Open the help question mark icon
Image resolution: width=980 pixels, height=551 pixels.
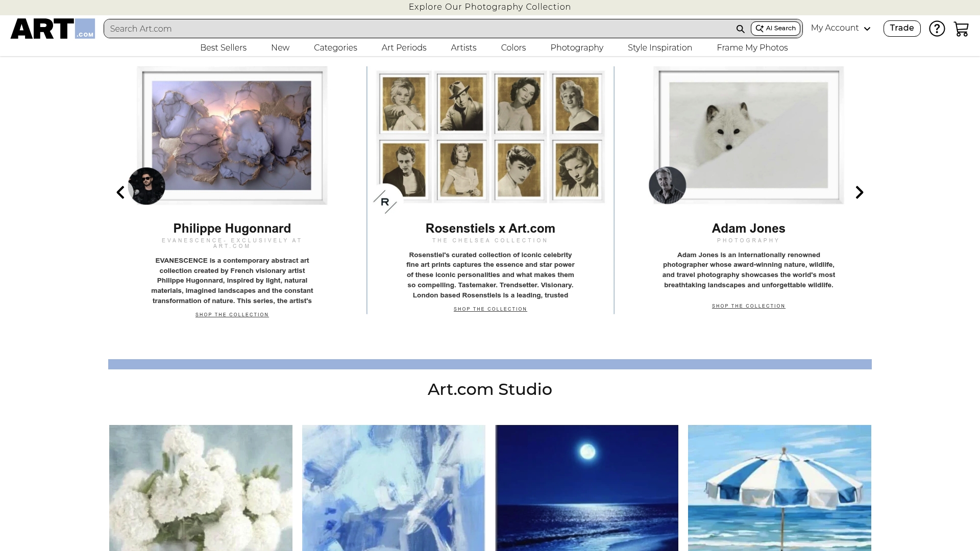[937, 29]
